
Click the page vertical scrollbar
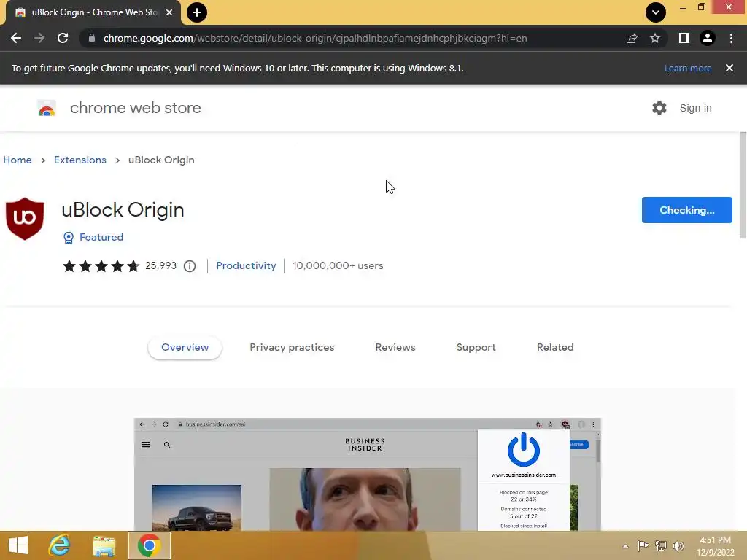[x=743, y=186]
